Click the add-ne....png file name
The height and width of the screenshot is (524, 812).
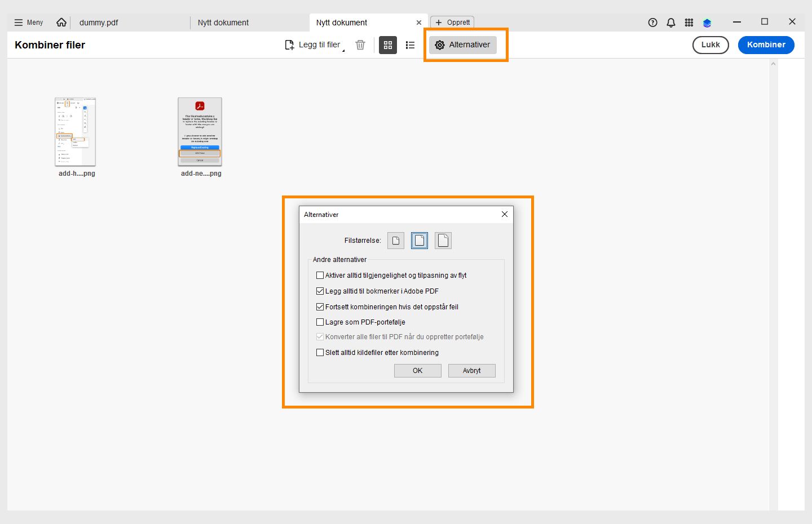(201, 174)
